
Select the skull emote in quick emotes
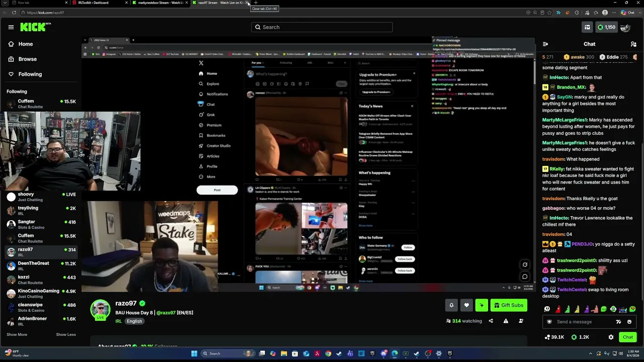(547, 309)
